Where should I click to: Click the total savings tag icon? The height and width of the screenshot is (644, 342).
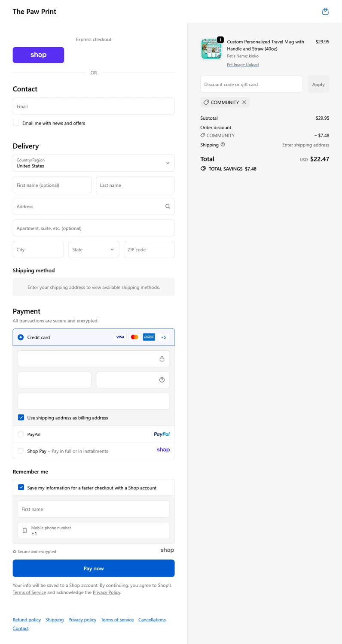(203, 169)
